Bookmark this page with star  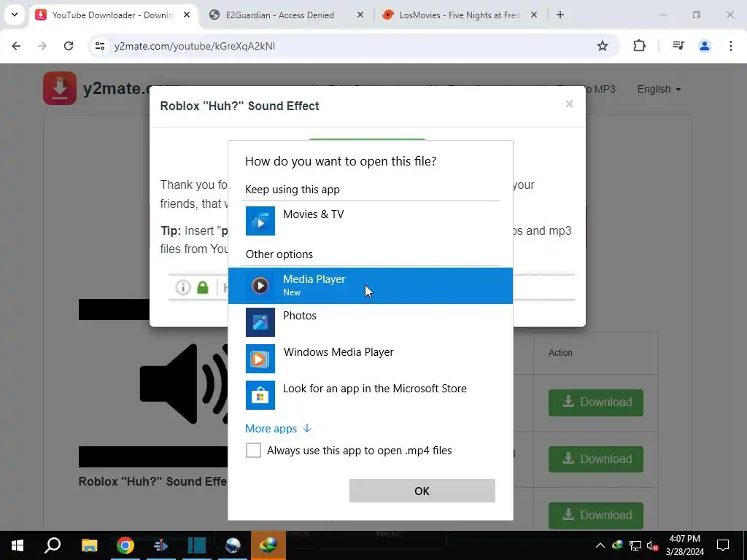tap(602, 46)
